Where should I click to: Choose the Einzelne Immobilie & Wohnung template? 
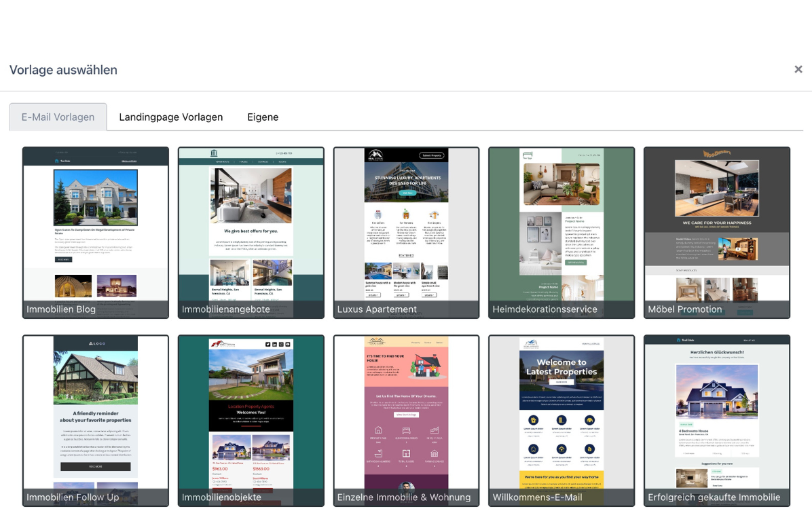point(406,412)
